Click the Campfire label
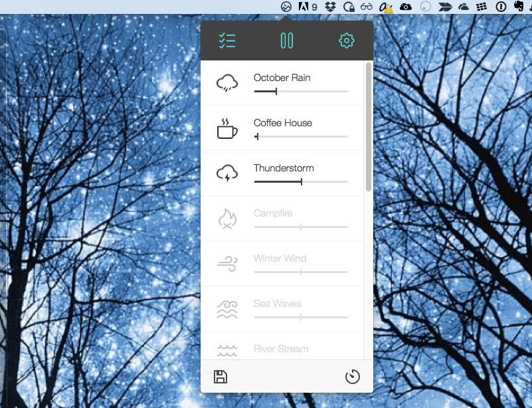The image size is (532, 408). click(273, 213)
